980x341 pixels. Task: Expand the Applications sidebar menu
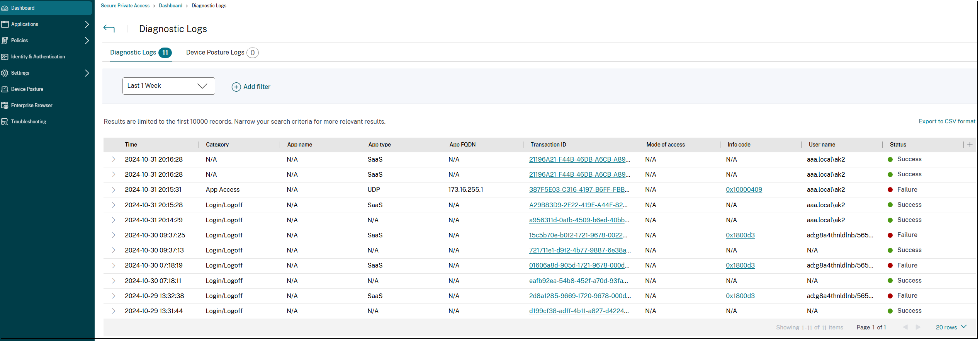(87, 24)
